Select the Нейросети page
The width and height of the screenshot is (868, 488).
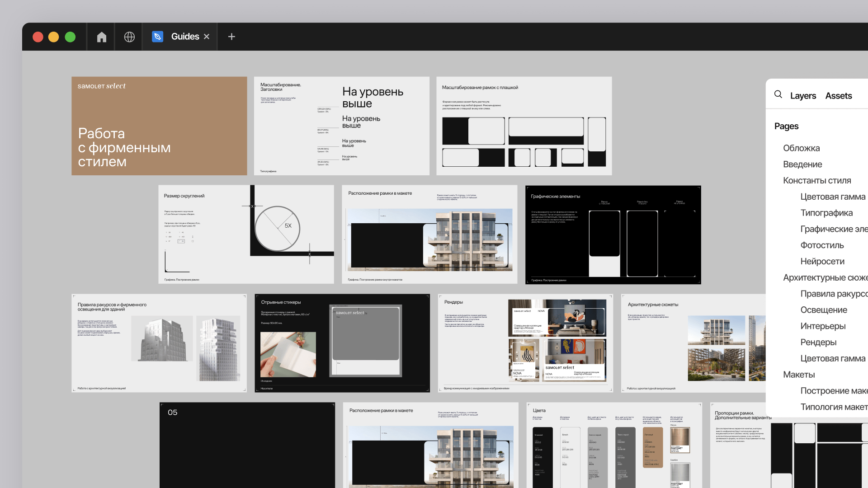(x=822, y=261)
